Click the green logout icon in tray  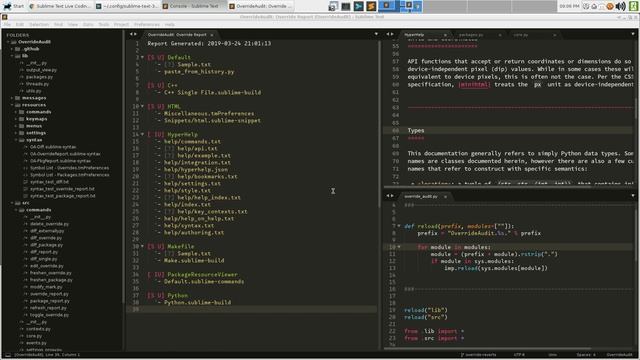[633, 6]
